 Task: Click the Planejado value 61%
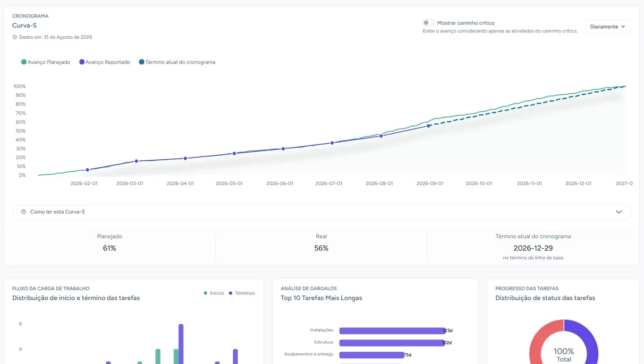[110, 248]
